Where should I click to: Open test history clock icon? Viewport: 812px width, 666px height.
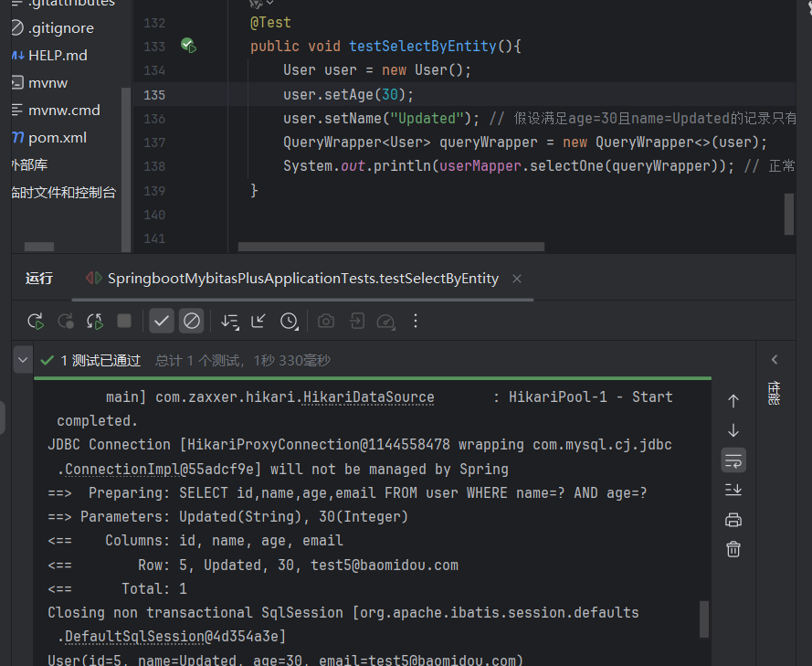click(289, 322)
